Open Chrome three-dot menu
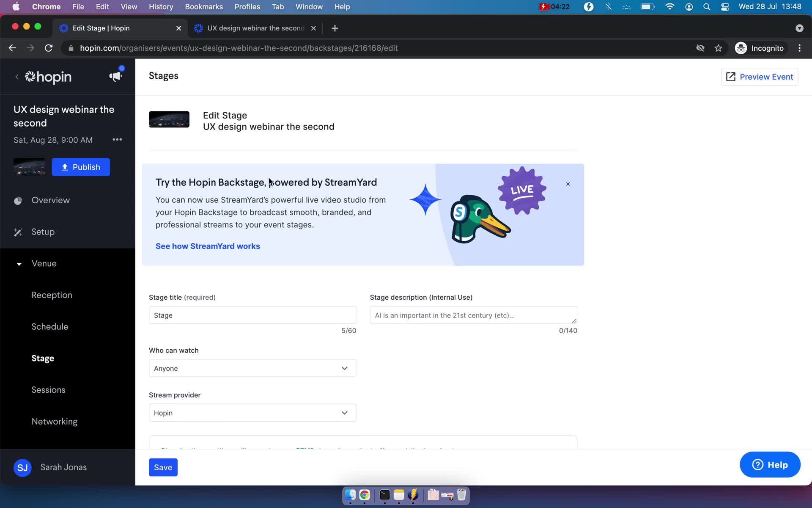The height and width of the screenshot is (508, 812). click(x=799, y=48)
